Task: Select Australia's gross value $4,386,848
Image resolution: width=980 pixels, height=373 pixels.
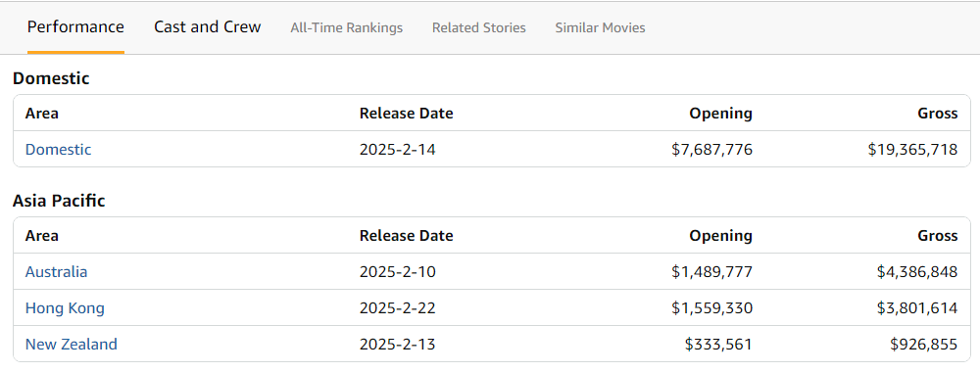Action: tap(917, 272)
